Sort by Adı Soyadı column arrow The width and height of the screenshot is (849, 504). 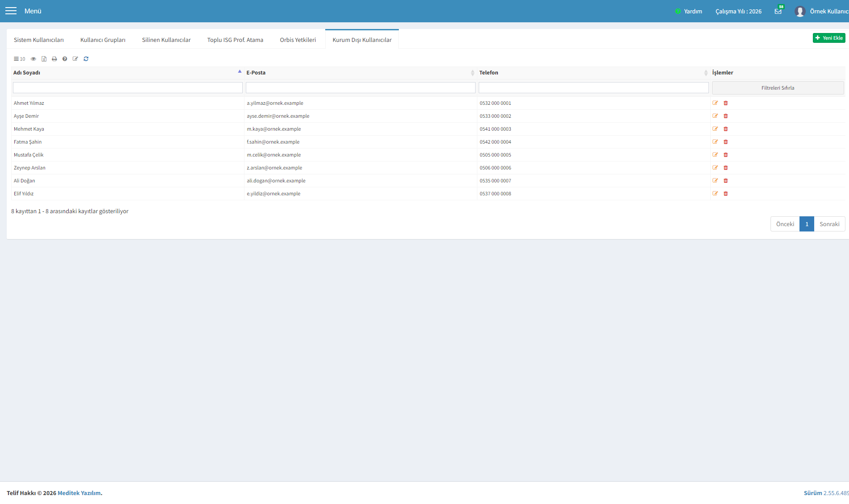tap(240, 71)
